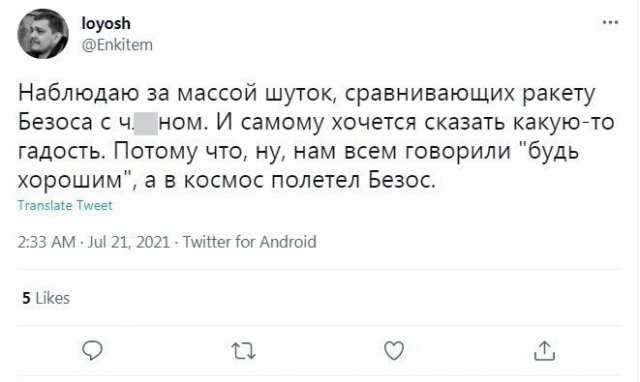Like the tweet with heart icon
Viewport: 640px width, 382px height.
[394, 351]
